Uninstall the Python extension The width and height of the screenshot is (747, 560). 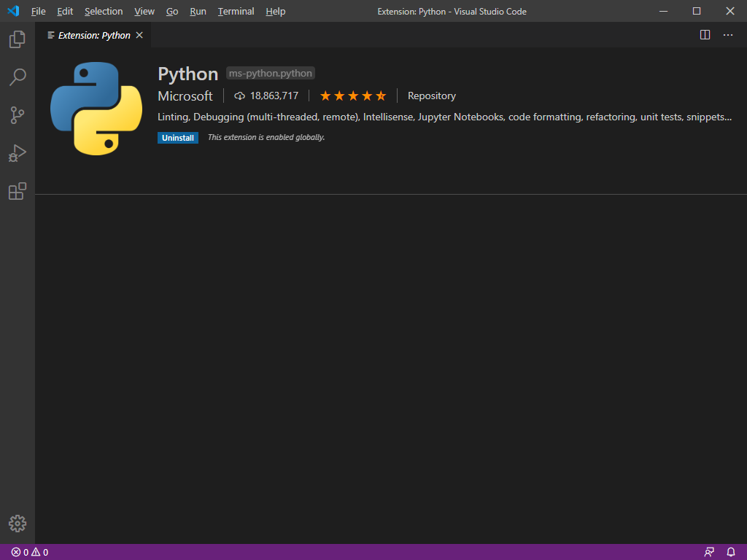pyautogui.click(x=178, y=138)
